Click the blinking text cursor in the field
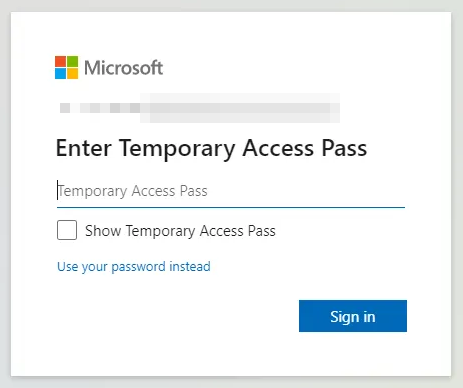This screenshot has height=388, width=463. [58, 190]
